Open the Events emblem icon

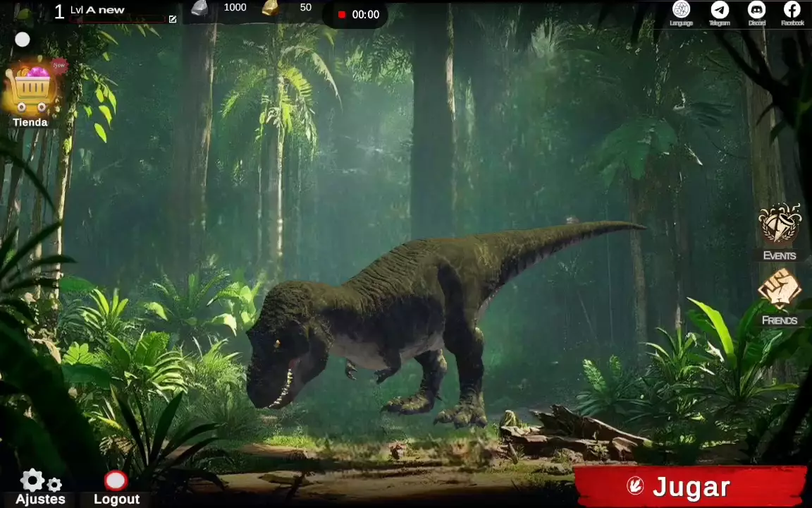780,224
